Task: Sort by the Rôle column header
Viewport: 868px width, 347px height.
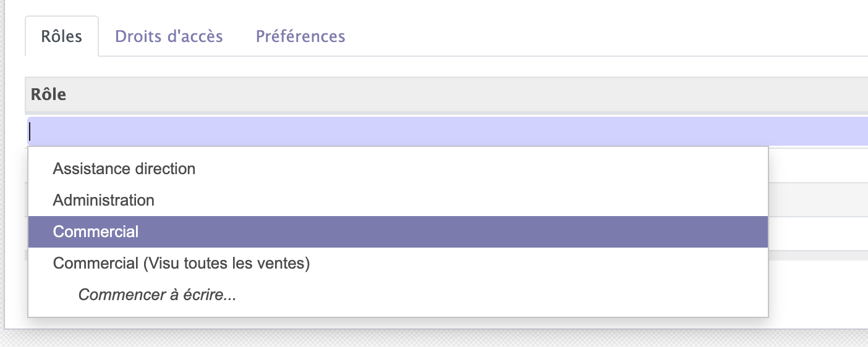Action: pos(49,94)
